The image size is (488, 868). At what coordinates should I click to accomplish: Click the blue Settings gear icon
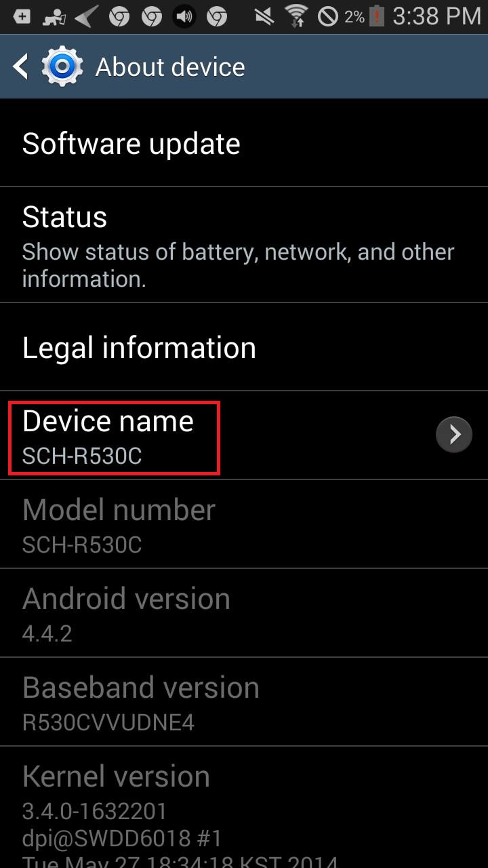point(62,67)
